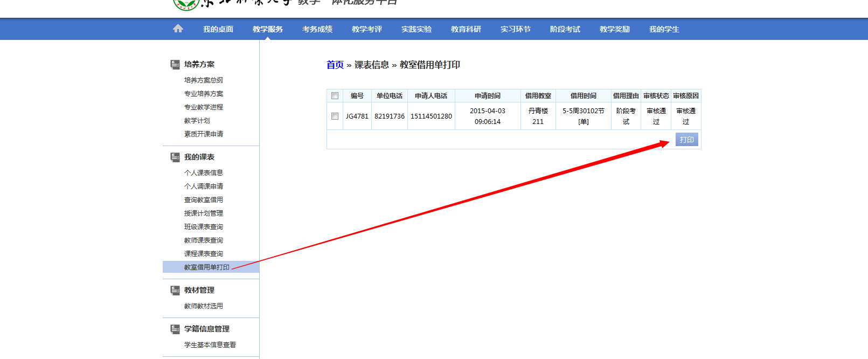Toggle the select-all checkbox in table header
Viewport: 868px width, 359px height.
pyautogui.click(x=335, y=96)
